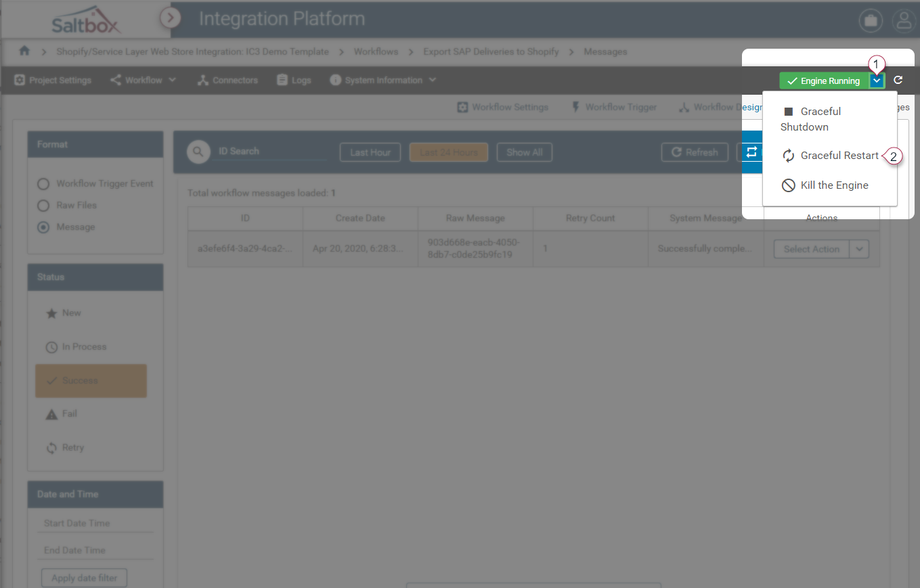Click the ID Search magnifier icon

tap(198, 152)
